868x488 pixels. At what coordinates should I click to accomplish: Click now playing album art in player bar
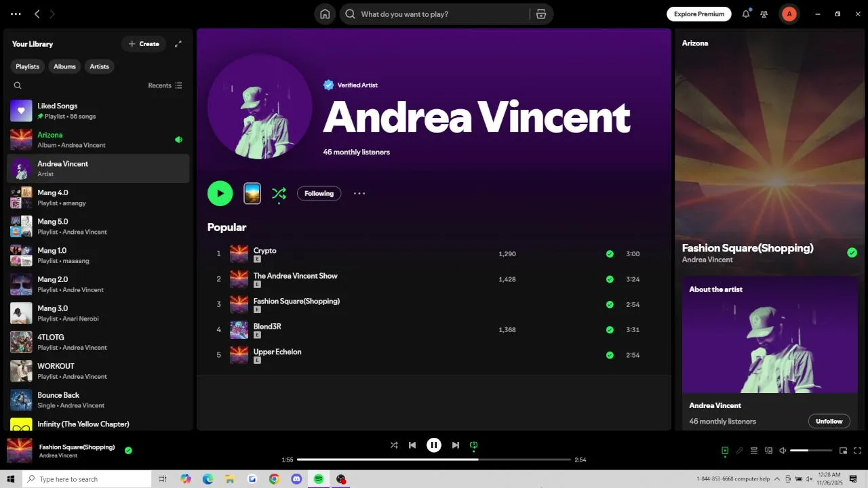[x=20, y=450]
